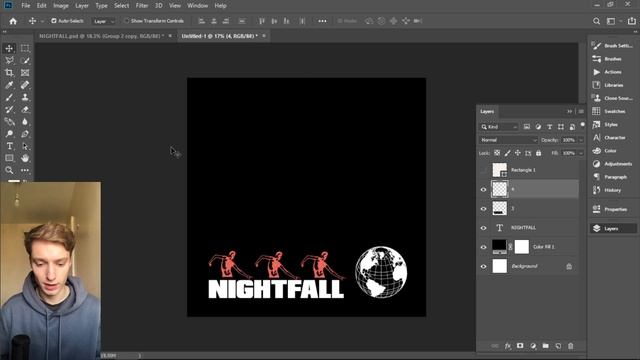Create a new layer
Screen dimensions: 640x360
point(558,346)
